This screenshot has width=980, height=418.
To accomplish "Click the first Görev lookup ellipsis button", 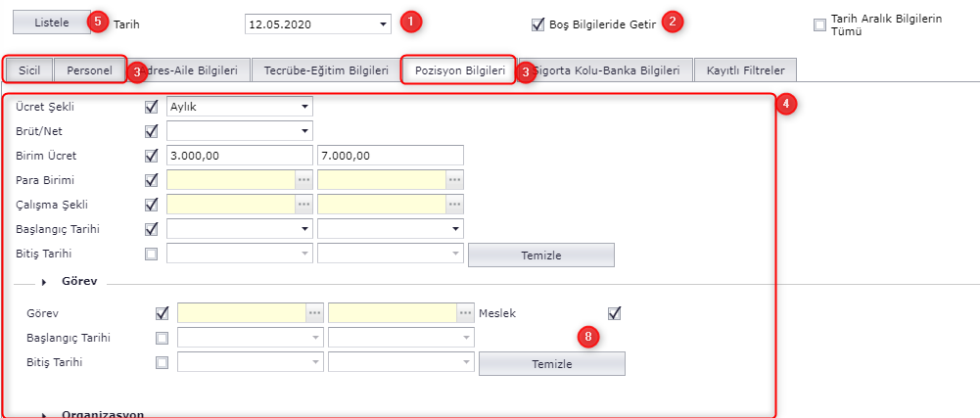I will coord(314,313).
